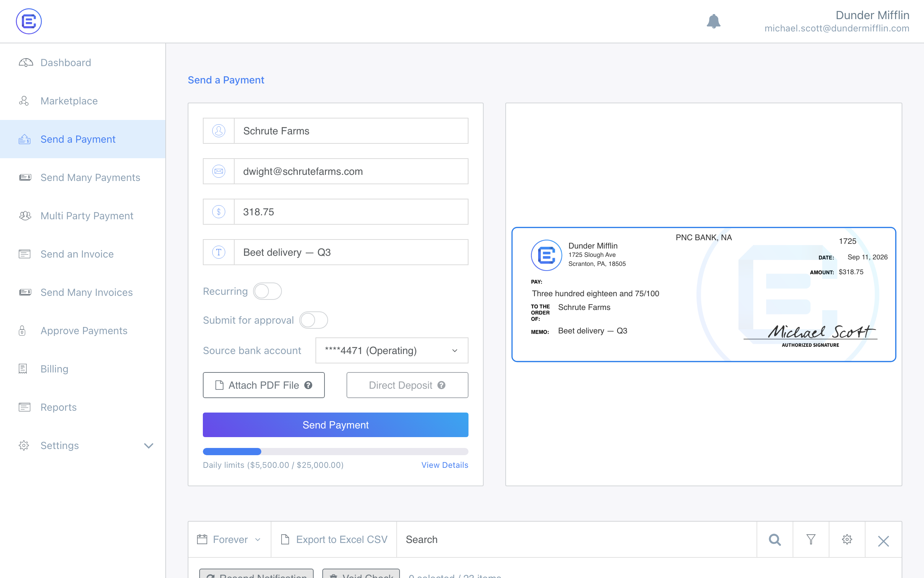Viewport: 924px width, 578px height.
Task: Click the search magnifier icon
Action: click(x=775, y=540)
